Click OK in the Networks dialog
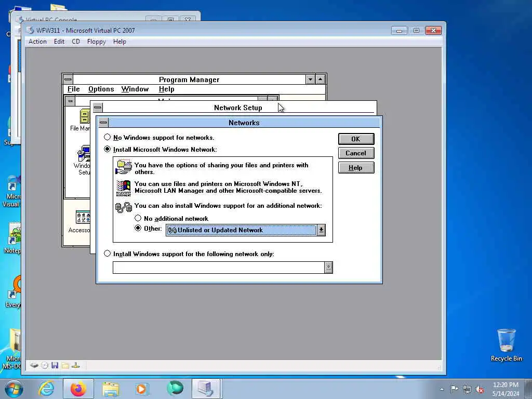This screenshot has height=399, width=532. (x=356, y=139)
